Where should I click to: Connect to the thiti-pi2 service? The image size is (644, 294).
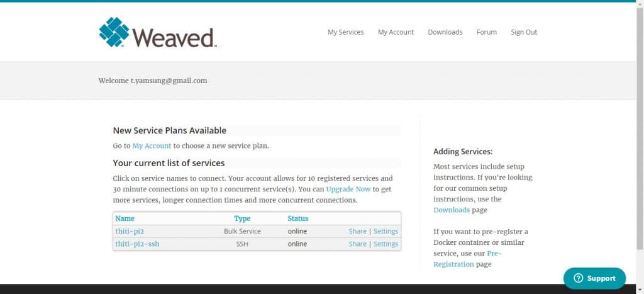[x=130, y=231]
